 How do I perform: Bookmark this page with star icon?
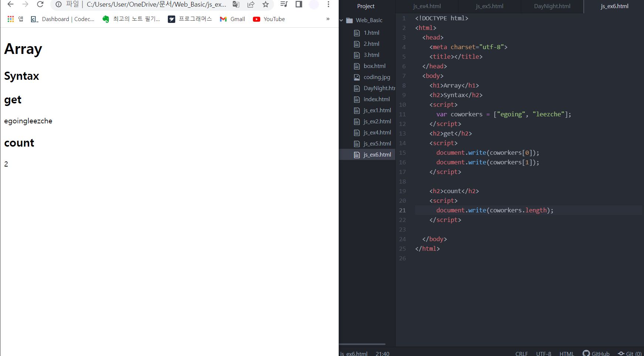(x=265, y=4)
